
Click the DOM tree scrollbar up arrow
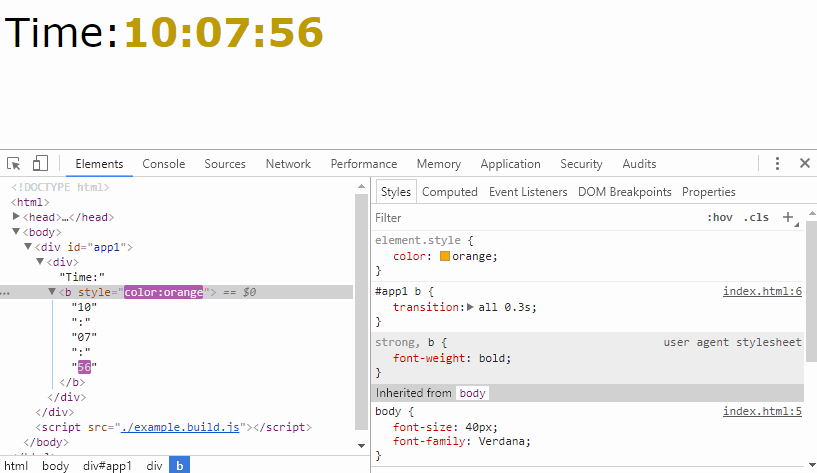click(362, 186)
